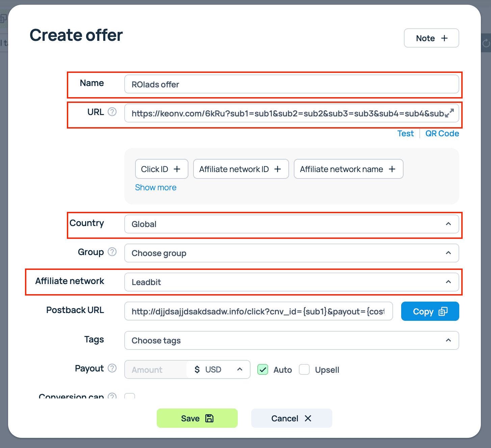Image resolution: width=491 pixels, height=448 pixels.
Task: Click the URL help question mark icon
Action: coord(112,112)
